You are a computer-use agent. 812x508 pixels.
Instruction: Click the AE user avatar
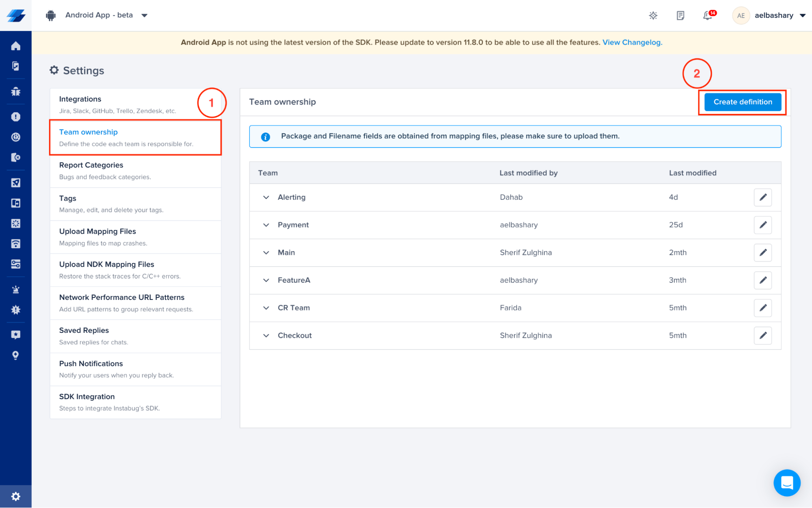coord(741,15)
